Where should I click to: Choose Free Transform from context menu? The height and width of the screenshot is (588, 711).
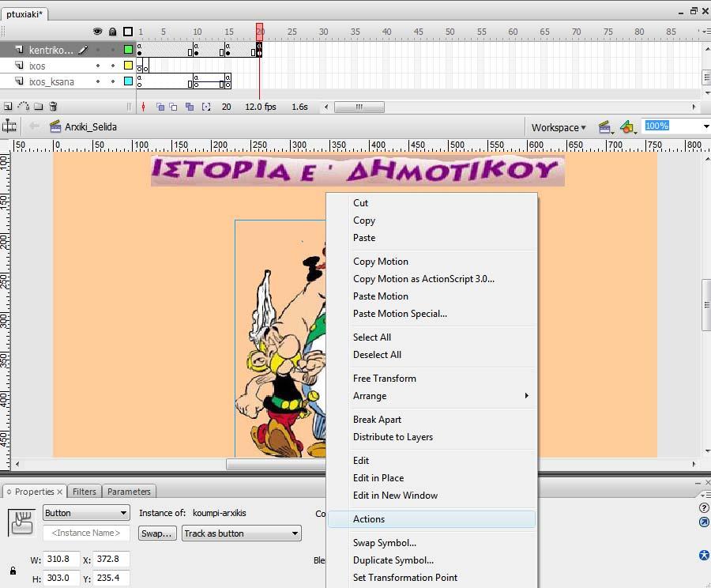coord(431,379)
